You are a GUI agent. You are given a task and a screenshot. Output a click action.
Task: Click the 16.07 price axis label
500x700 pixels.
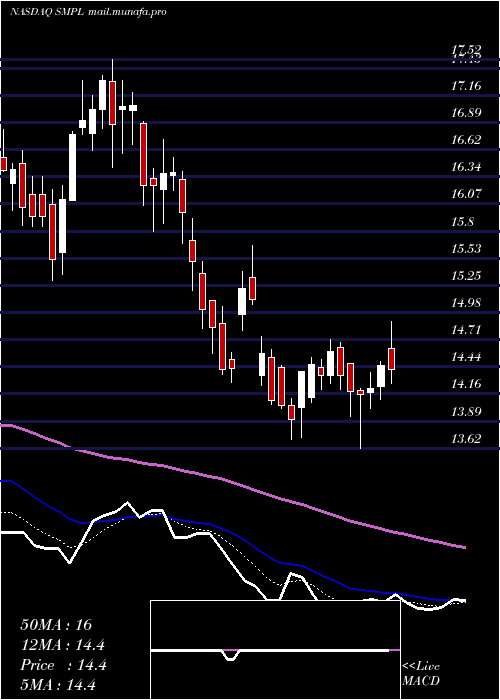click(466, 194)
